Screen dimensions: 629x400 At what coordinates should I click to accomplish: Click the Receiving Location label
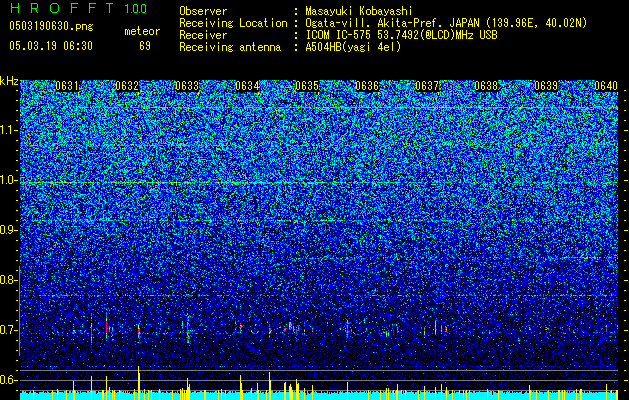pos(233,23)
